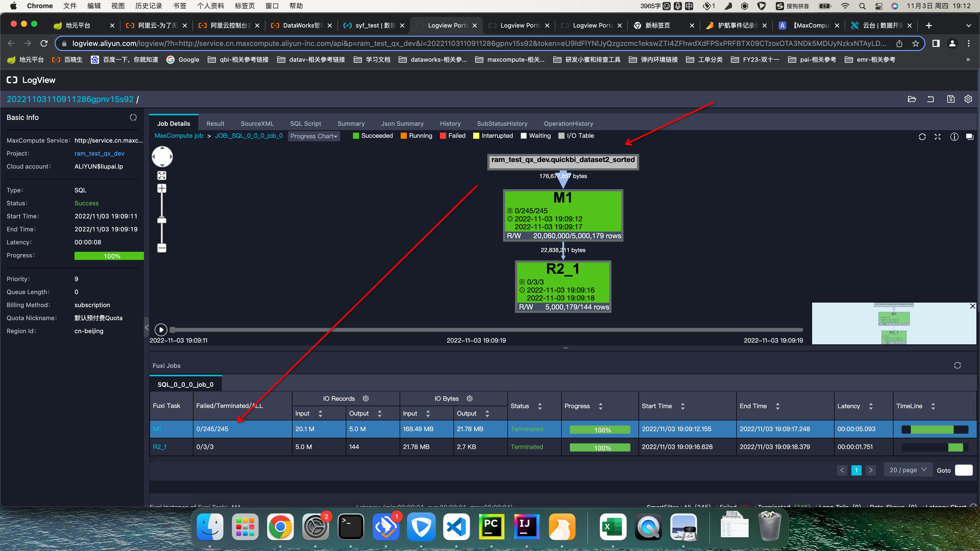Viewport: 980px width, 551px height.
Task: Click the ram_test_qx_dev project link
Action: (x=99, y=153)
